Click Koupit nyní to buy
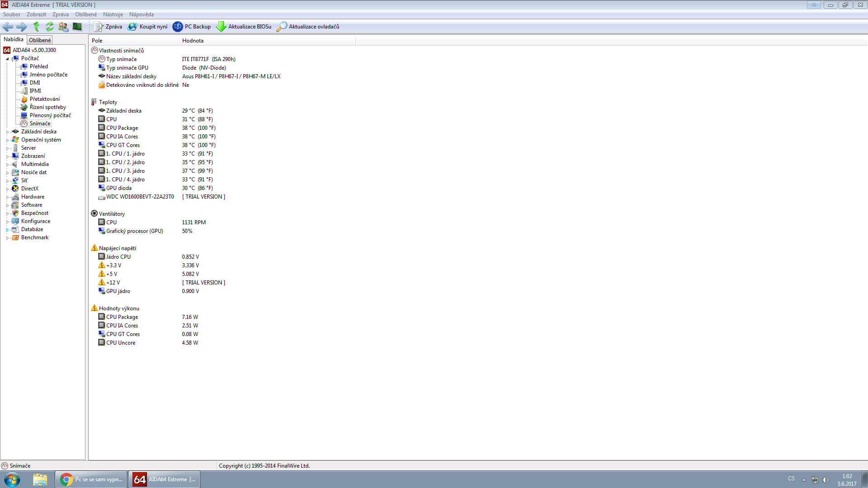Viewport: 868px width, 488px height. coord(147,27)
